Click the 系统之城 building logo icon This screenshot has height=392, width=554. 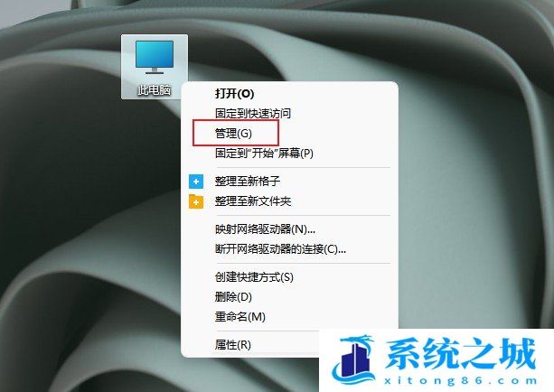tap(353, 359)
